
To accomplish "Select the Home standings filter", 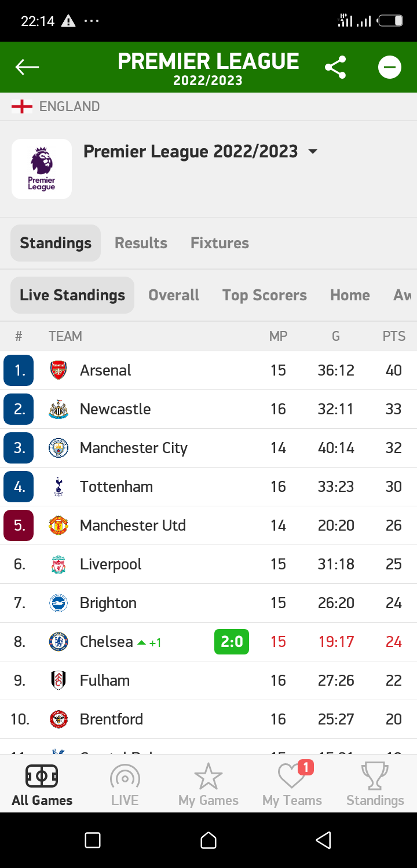I will 350,295.
